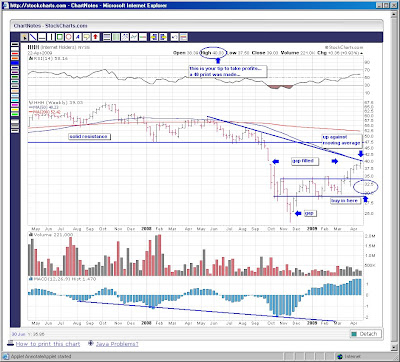Select the red up-arrow tool
400x362 pixels.
[96, 37]
